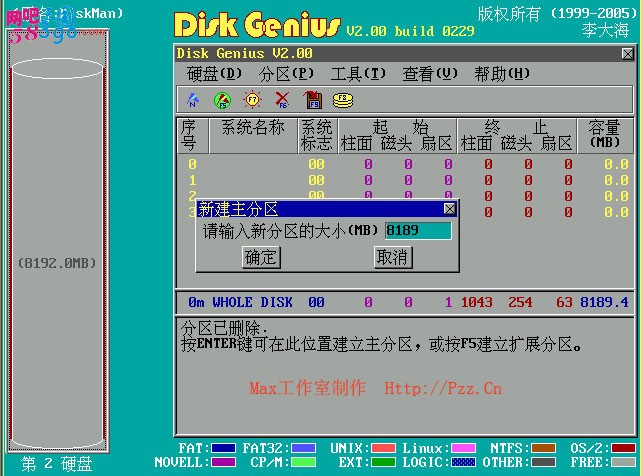The height and width of the screenshot is (476, 641).
Task: Click the OTHER legend color swatch
Action: (543, 462)
